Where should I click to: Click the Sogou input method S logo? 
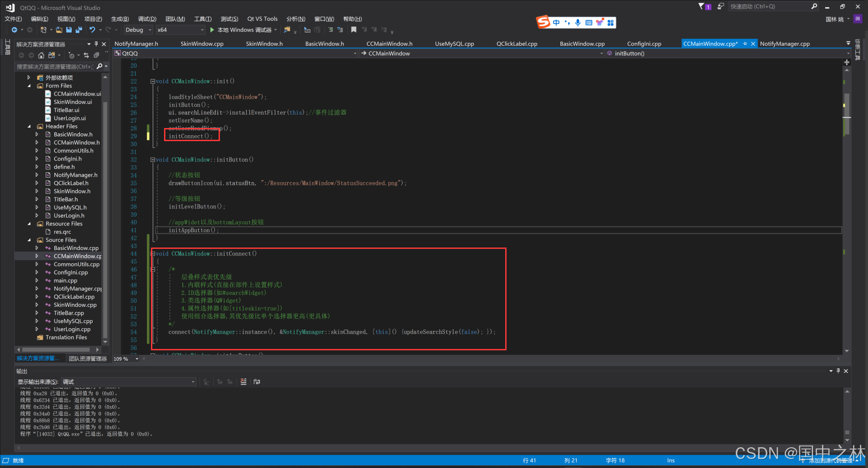[544, 22]
